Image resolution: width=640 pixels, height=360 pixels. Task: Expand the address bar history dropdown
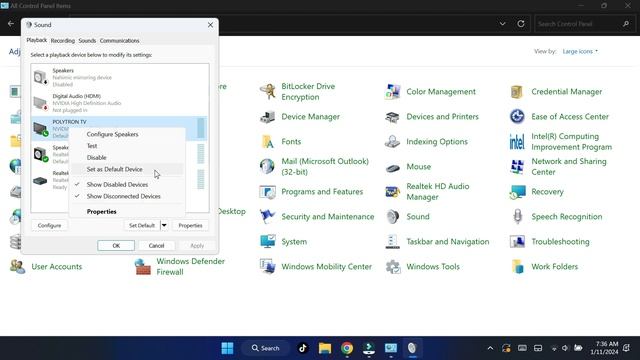click(502, 24)
